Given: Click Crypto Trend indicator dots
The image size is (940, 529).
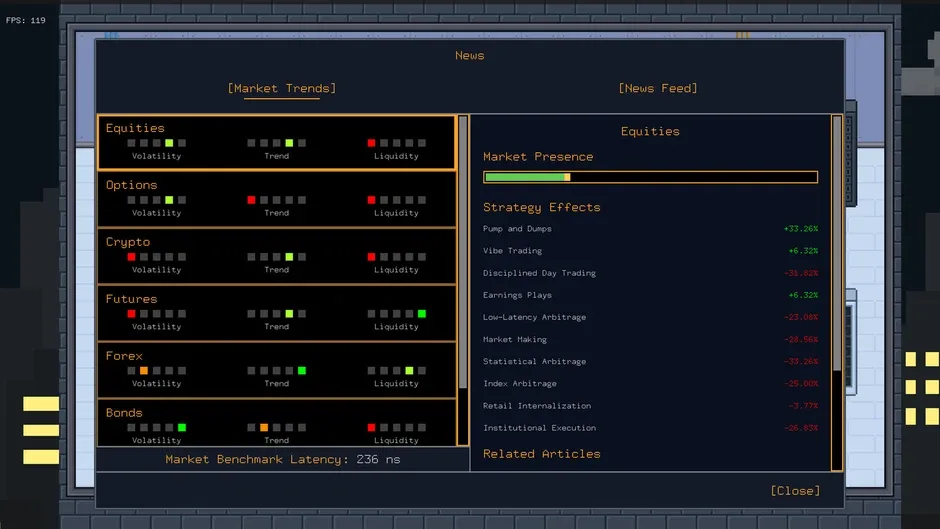Looking at the screenshot, I should click(x=276, y=257).
